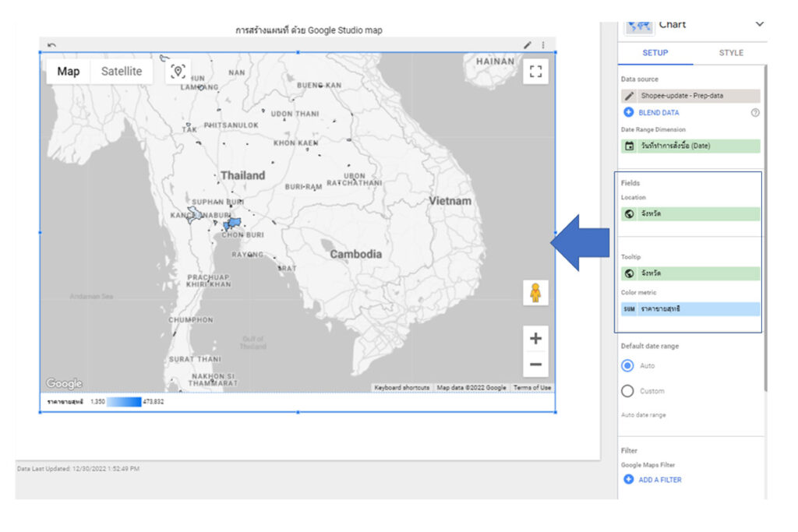Viewport: 798px width, 532px height.
Task: Click the 'Data Last Updated' status text
Action: point(78,468)
